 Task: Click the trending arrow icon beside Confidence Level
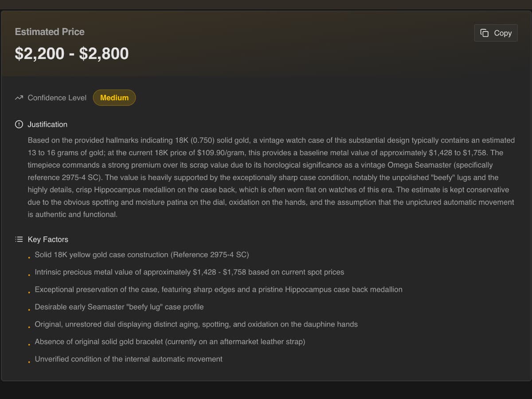pos(19,98)
